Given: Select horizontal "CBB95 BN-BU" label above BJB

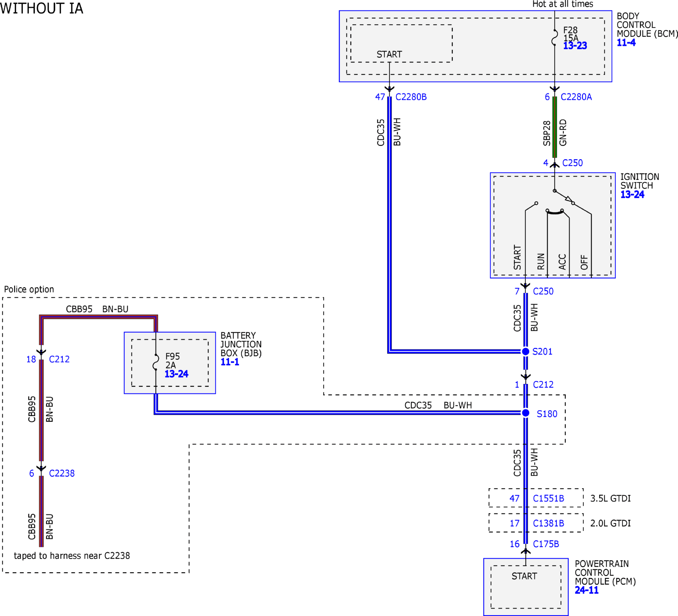Looking at the screenshot, I should pyautogui.click(x=97, y=309).
